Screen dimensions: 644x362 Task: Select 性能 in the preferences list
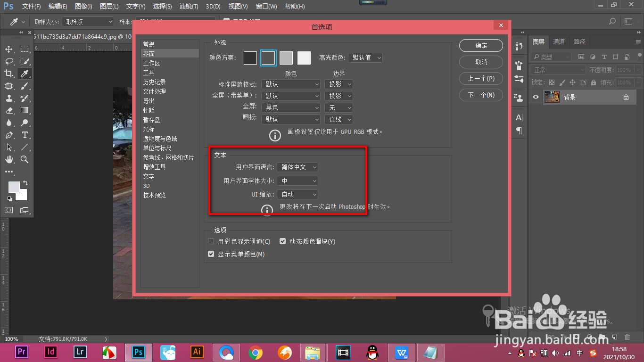pyautogui.click(x=149, y=110)
